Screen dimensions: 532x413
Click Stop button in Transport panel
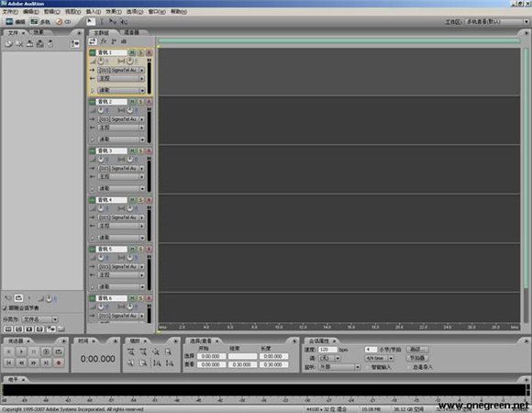click(x=9, y=352)
